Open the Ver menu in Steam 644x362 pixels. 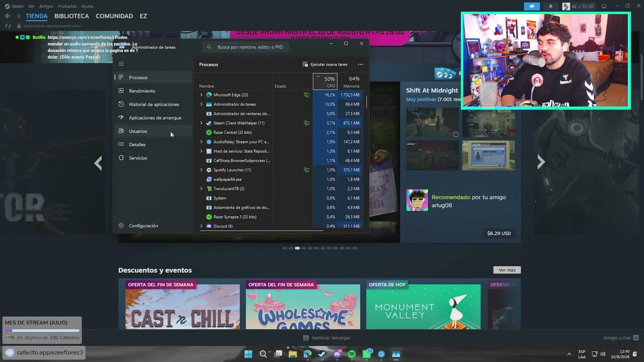[31, 6]
